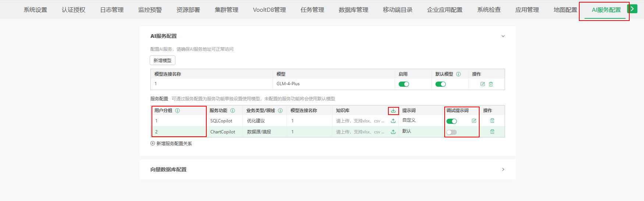Open the 系统设置 tab
The height and width of the screenshot is (201, 644).
pyautogui.click(x=35, y=10)
